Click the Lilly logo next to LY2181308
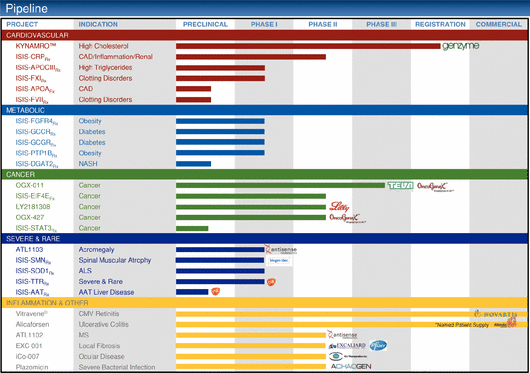 pos(339,206)
